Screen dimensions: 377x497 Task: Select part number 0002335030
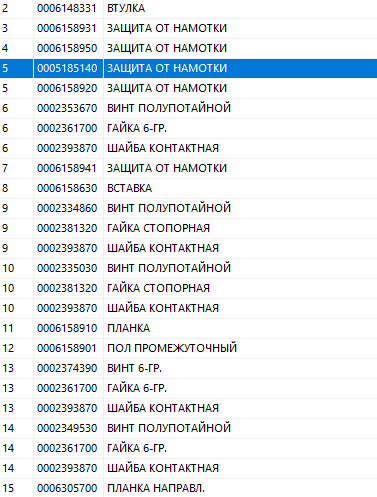67,268
